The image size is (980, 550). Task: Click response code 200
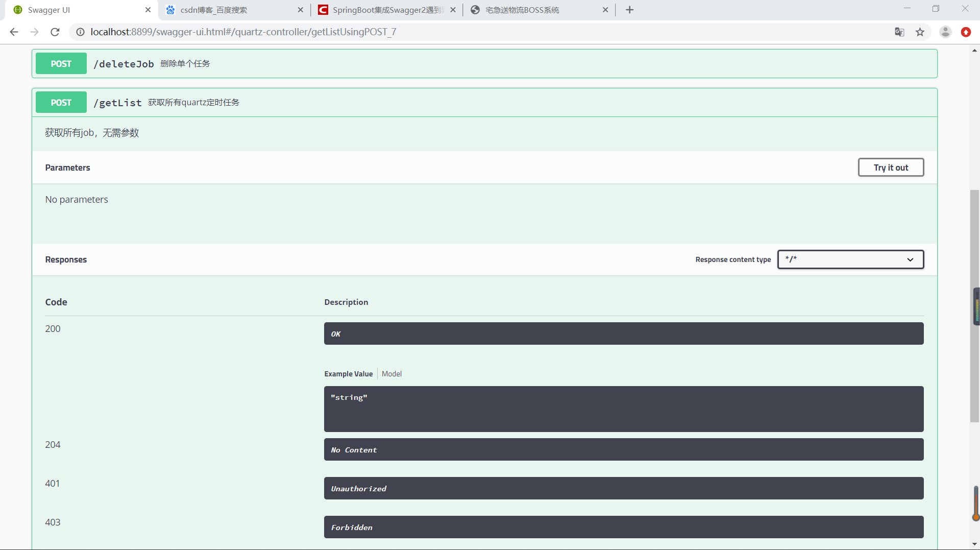[53, 329]
